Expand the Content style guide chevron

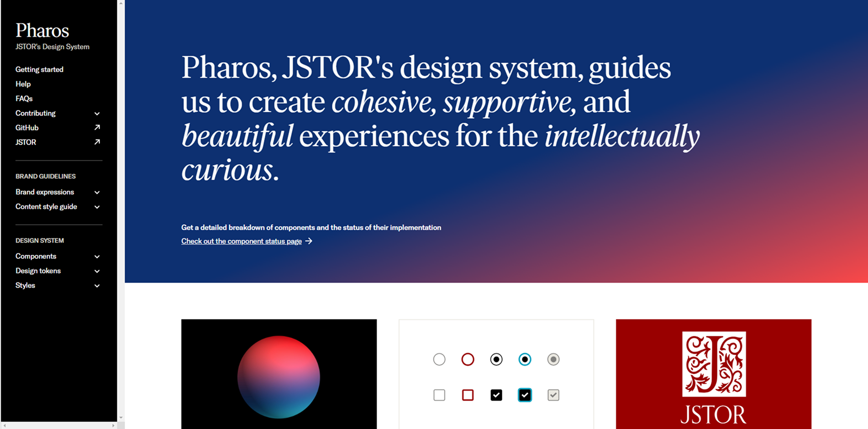[x=97, y=207]
